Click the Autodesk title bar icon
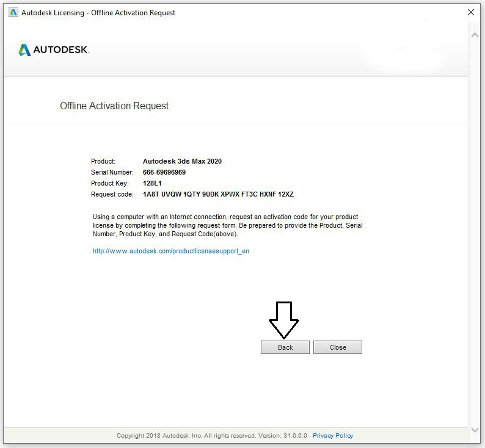 [13, 12]
